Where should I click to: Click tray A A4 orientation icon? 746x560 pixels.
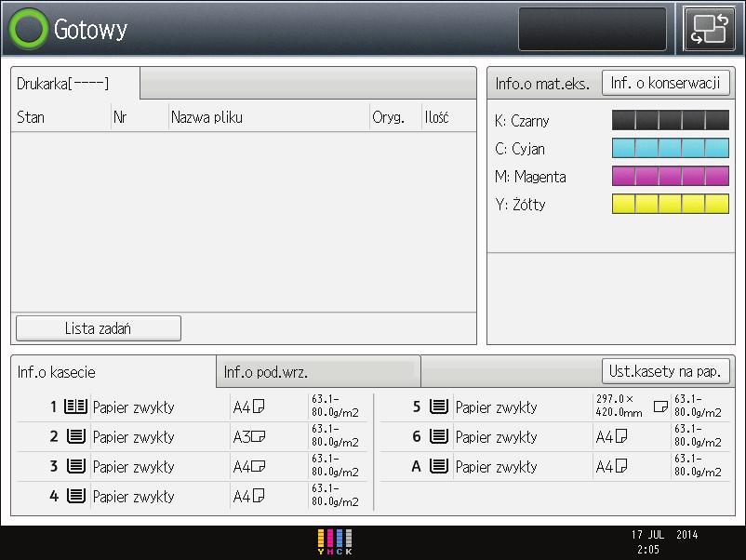tap(620, 466)
